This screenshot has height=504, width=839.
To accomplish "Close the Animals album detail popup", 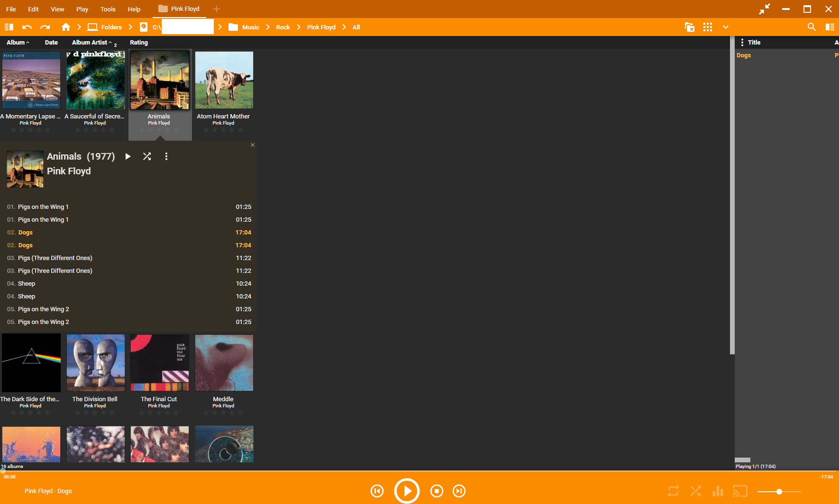I will pos(253,145).
